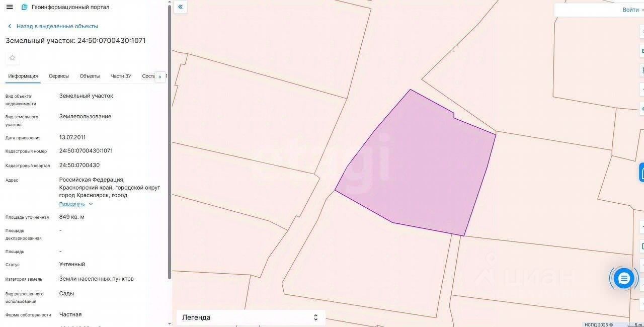Go back via Назад в выделенные объекты
The height and width of the screenshot is (327, 644).
tap(57, 26)
